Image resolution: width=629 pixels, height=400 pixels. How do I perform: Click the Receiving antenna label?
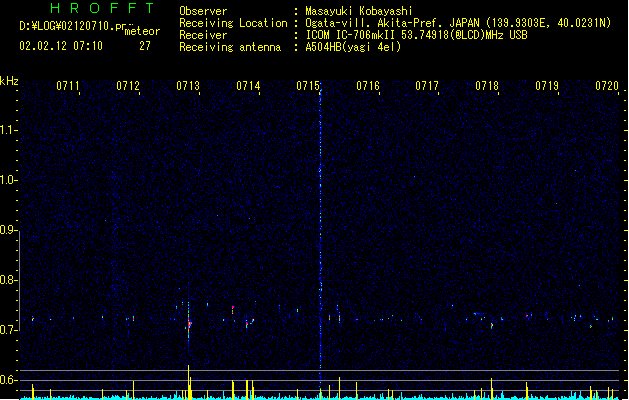tap(230, 47)
